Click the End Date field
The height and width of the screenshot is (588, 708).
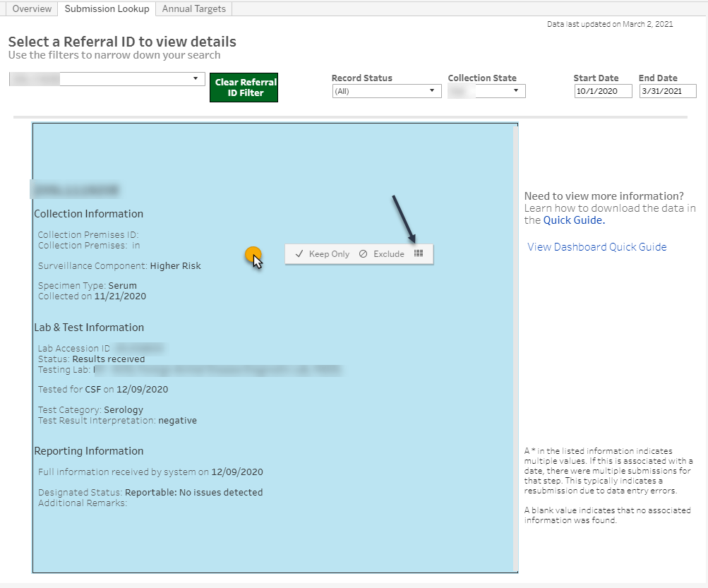667,91
